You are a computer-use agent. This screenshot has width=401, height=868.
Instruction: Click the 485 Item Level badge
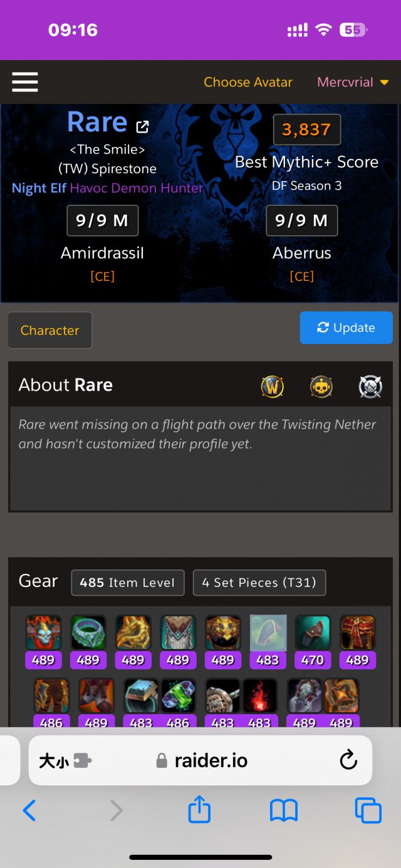[128, 583]
